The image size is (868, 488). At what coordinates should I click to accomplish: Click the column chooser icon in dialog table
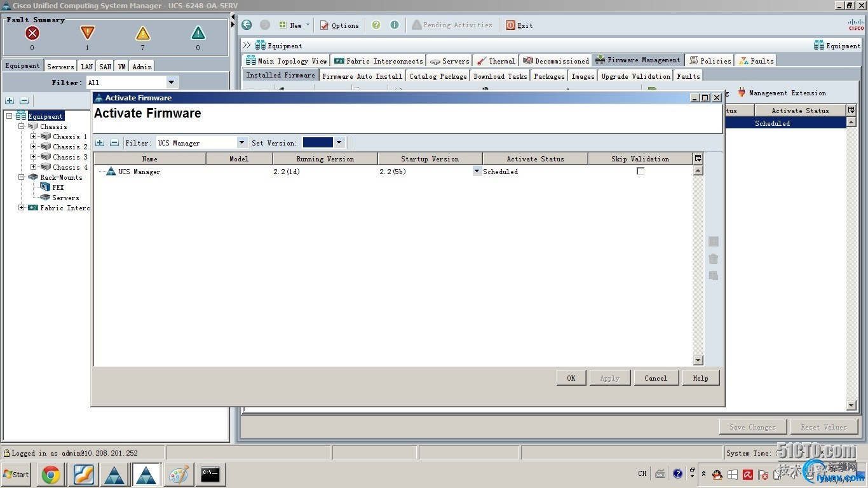coord(698,158)
